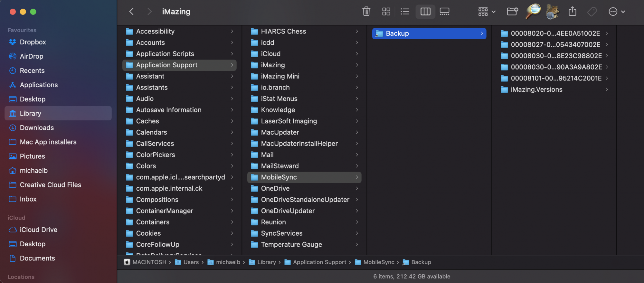644x283 pixels.
Task: Expand chevron next to HIARCS Chess
Action: (357, 31)
